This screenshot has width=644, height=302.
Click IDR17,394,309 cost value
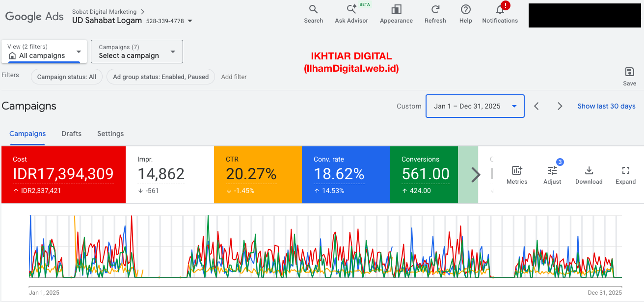point(63,174)
